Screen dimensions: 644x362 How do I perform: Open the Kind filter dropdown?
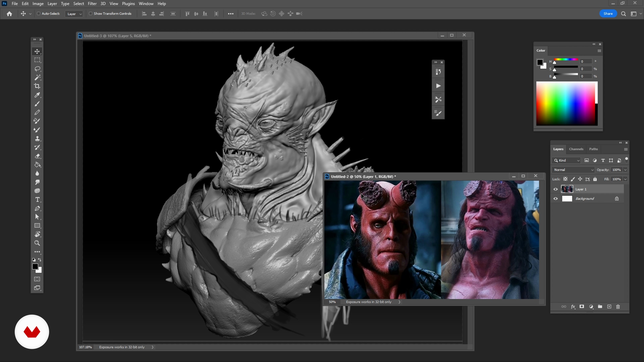[567, 160]
